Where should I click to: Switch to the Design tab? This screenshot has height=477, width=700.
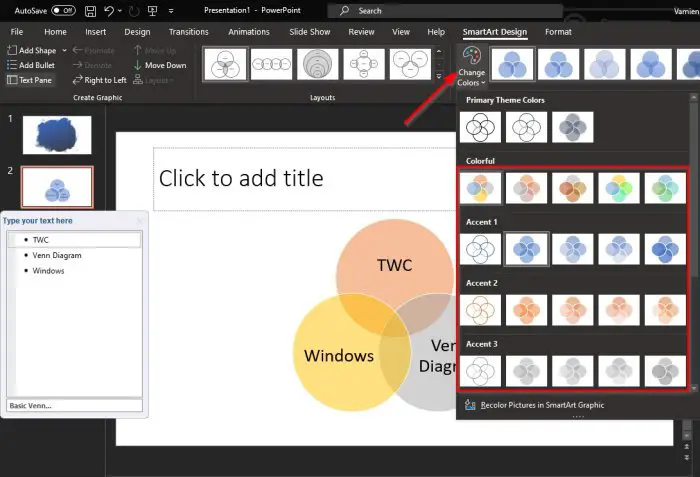click(137, 32)
